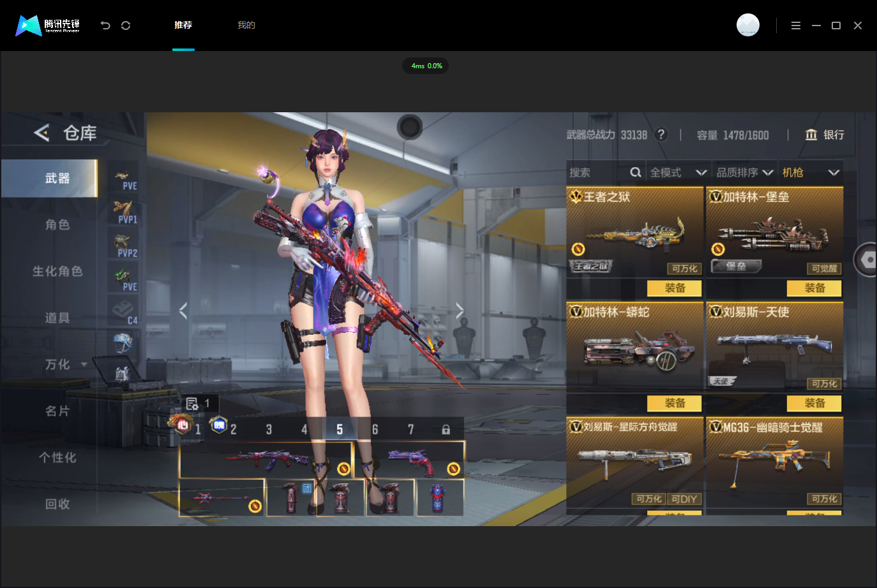Open the user avatar profile

(x=748, y=25)
